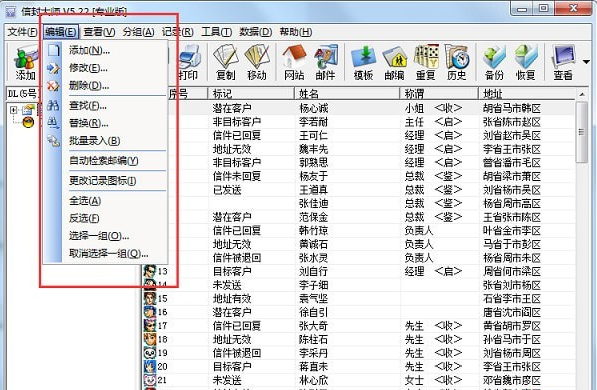Screen dimensions: 597x390
Task: Choose 取消选择一组(Q)... menu entry
Action: point(106,253)
